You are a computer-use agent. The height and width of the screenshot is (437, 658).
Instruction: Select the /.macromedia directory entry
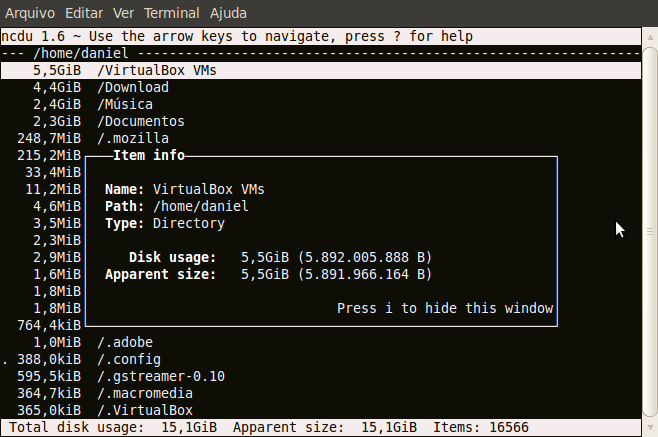144,393
